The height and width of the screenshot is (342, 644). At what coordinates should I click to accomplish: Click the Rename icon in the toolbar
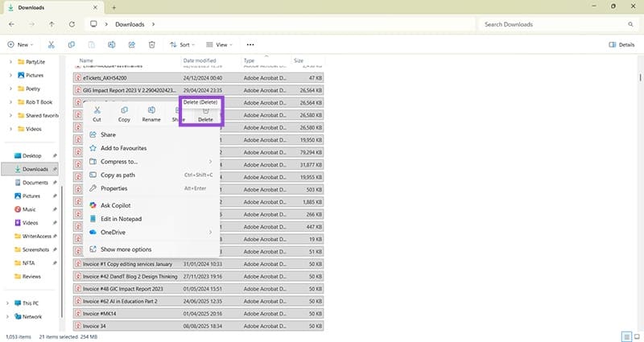pyautogui.click(x=112, y=45)
